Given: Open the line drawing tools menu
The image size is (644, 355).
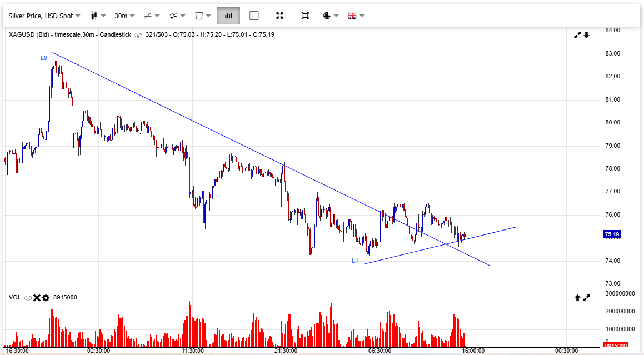Looking at the screenshot, I should [x=151, y=16].
